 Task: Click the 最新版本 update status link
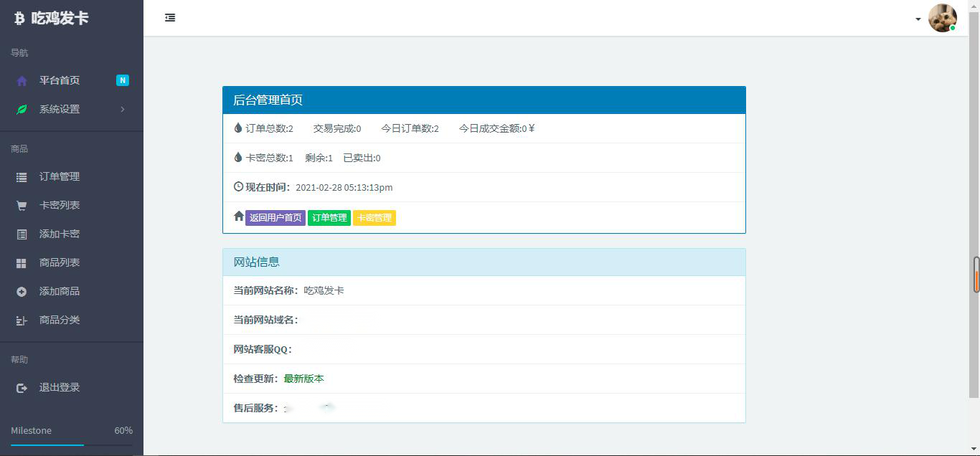pyautogui.click(x=303, y=379)
